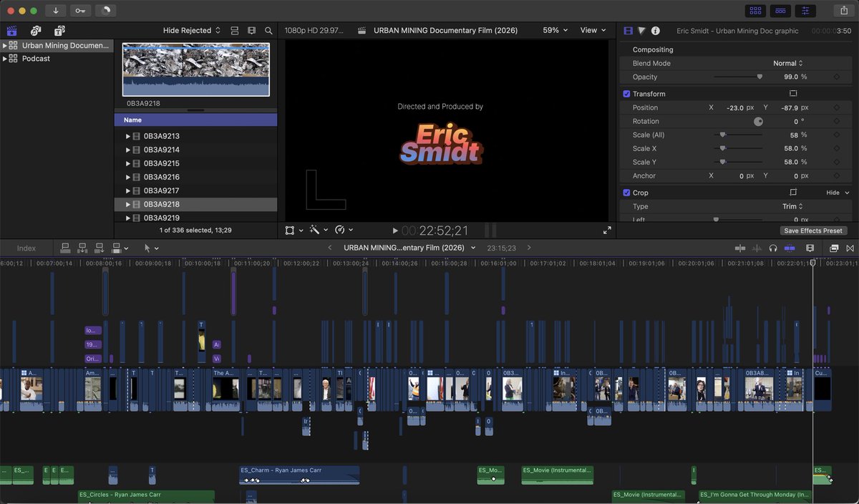This screenshot has height=504, width=859.
Task: Toggle the browser panel visibility
Action: [754, 11]
